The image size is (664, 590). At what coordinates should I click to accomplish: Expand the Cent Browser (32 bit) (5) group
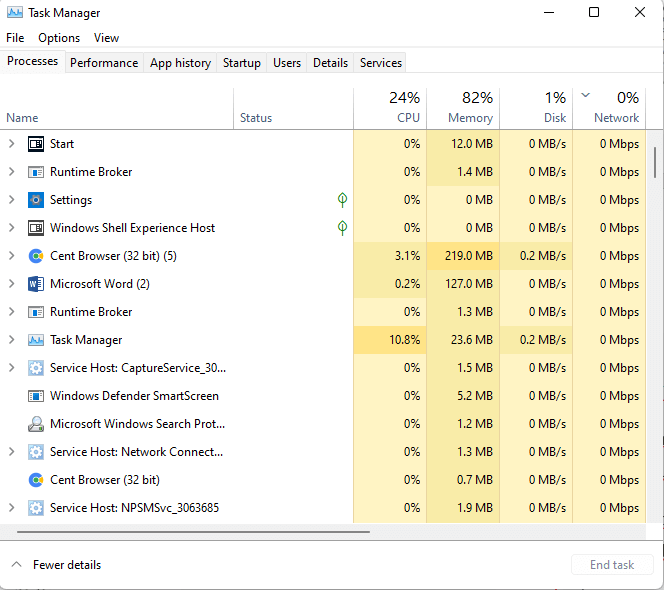pos(12,256)
